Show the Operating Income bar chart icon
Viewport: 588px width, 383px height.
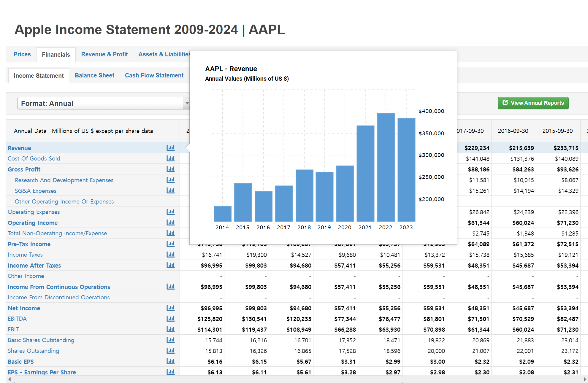170,223
